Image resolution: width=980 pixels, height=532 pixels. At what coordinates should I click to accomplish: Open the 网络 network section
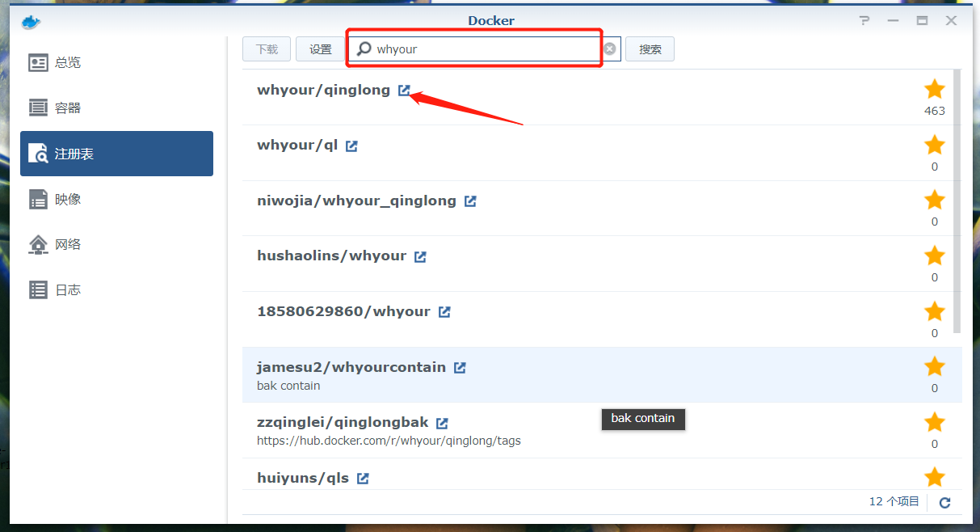[69, 243]
